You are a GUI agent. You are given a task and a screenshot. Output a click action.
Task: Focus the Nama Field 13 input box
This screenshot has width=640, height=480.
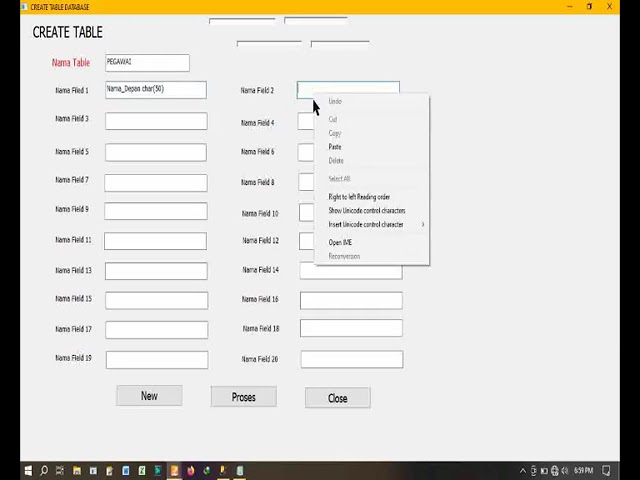click(x=156, y=271)
